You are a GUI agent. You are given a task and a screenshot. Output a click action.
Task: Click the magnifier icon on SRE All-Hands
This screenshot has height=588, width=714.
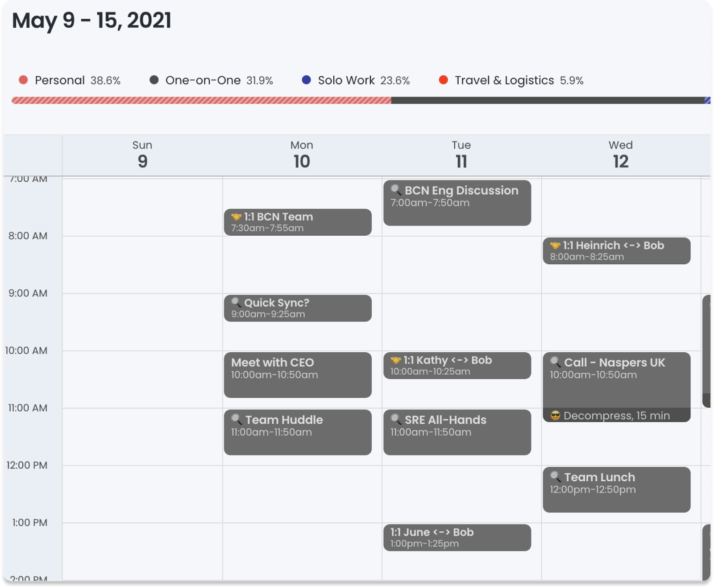[396, 419]
